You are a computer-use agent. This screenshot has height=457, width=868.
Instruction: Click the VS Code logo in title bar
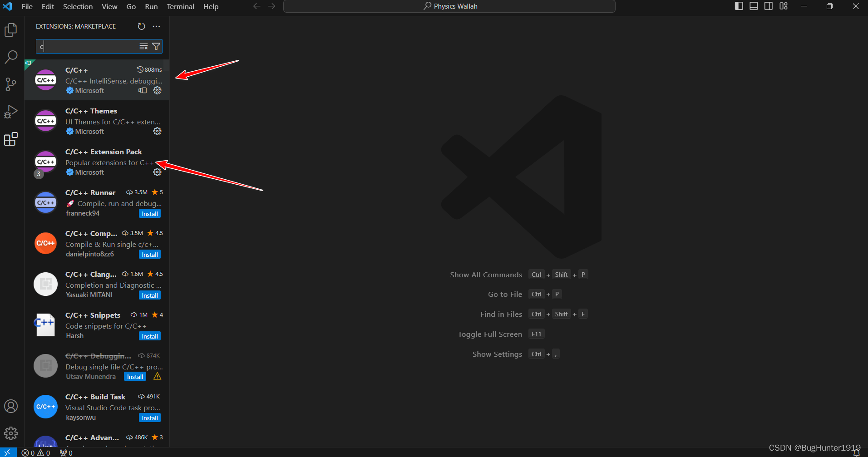(x=8, y=6)
